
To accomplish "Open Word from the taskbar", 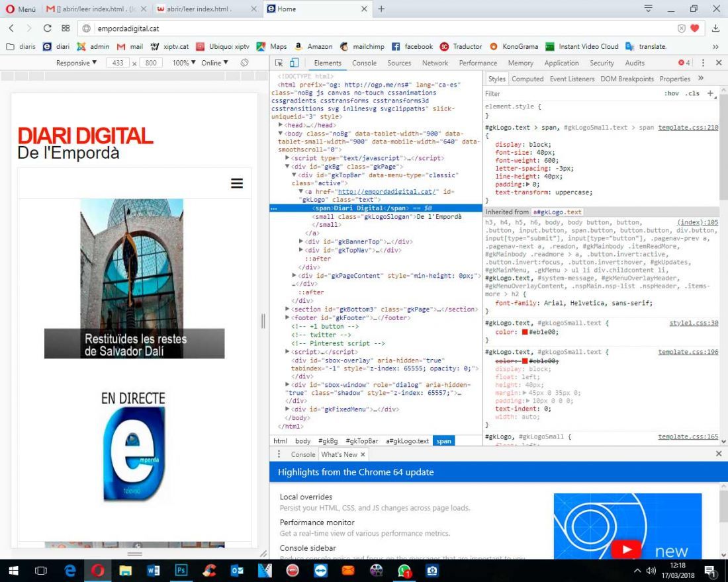I will [154, 570].
